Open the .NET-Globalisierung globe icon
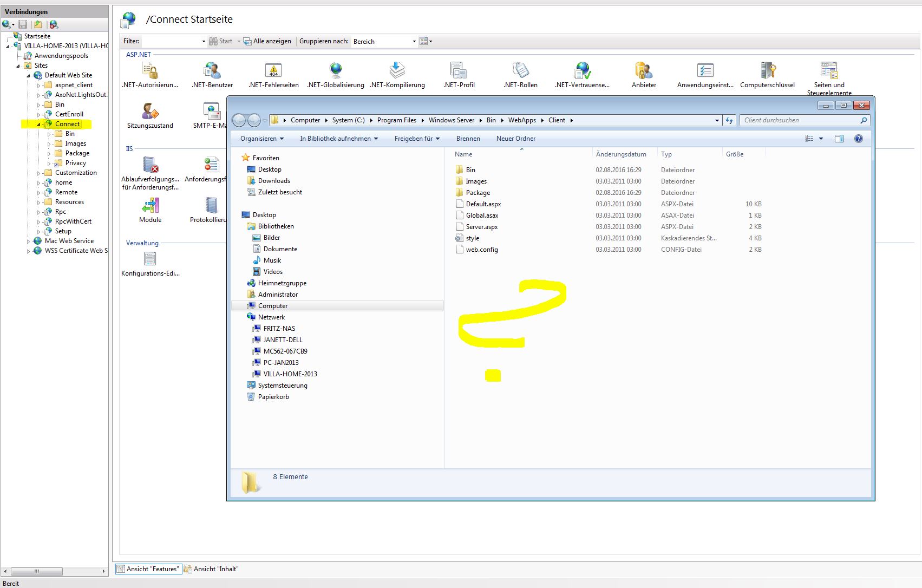This screenshot has width=922, height=588. (x=336, y=71)
